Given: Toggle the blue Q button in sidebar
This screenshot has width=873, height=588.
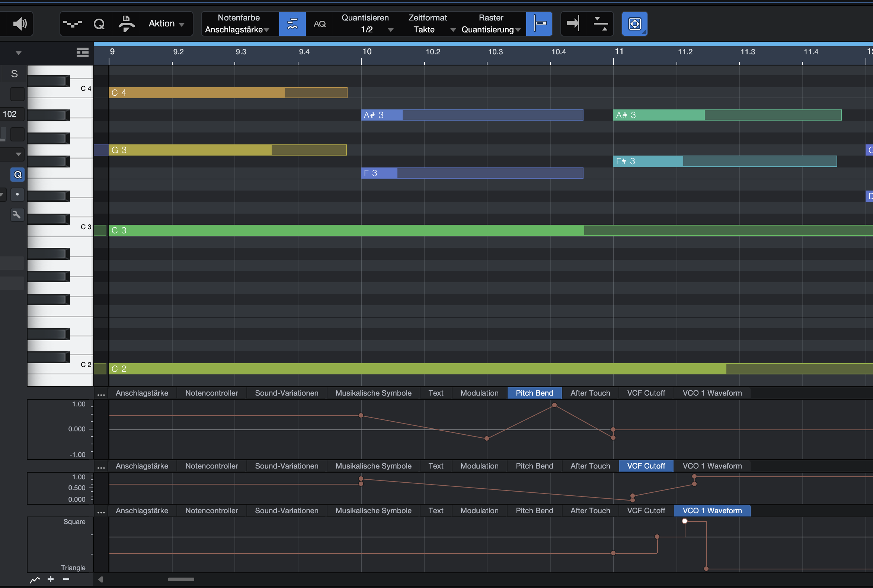Looking at the screenshot, I should (x=17, y=175).
